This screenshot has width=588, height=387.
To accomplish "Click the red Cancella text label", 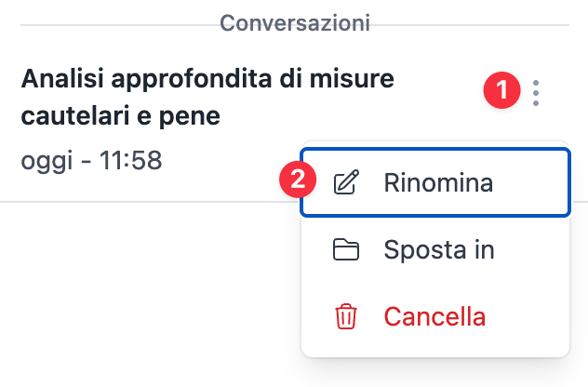I will tap(434, 316).
